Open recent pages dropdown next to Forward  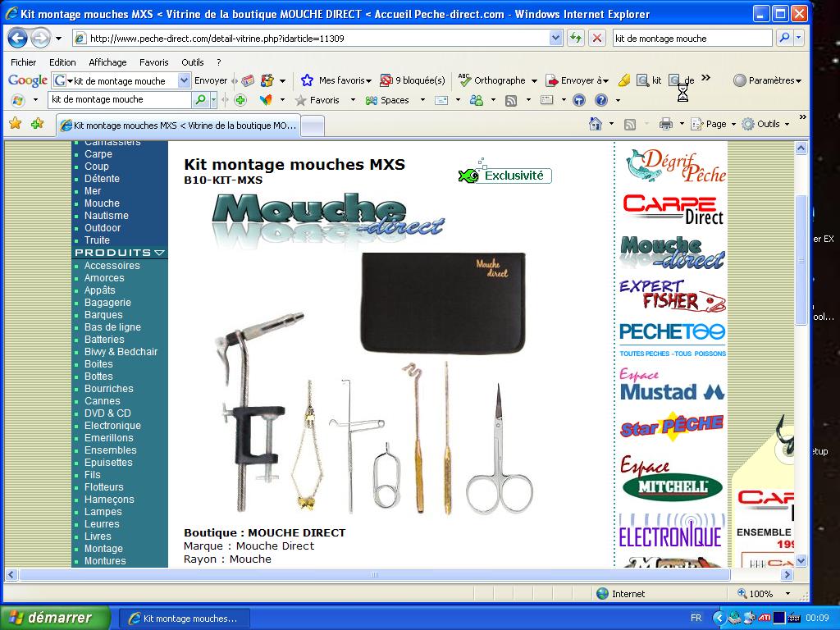point(58,39)
